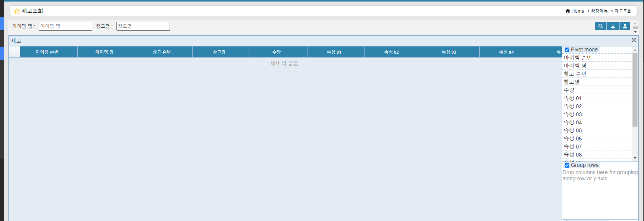Open the 재고조회 breadcrumb link
The width and height of the screenshot is (644, 221).
click(x=623, y=11)
